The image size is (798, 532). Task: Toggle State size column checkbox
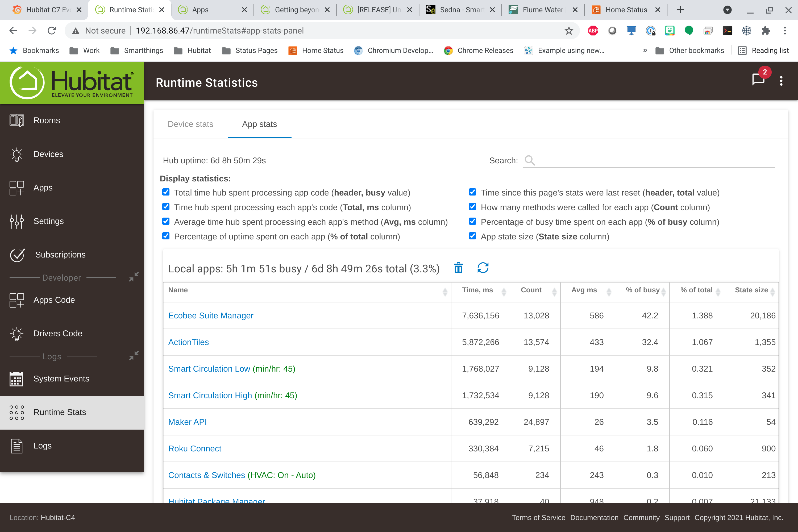pyautogui.click(x=472, y=236)
